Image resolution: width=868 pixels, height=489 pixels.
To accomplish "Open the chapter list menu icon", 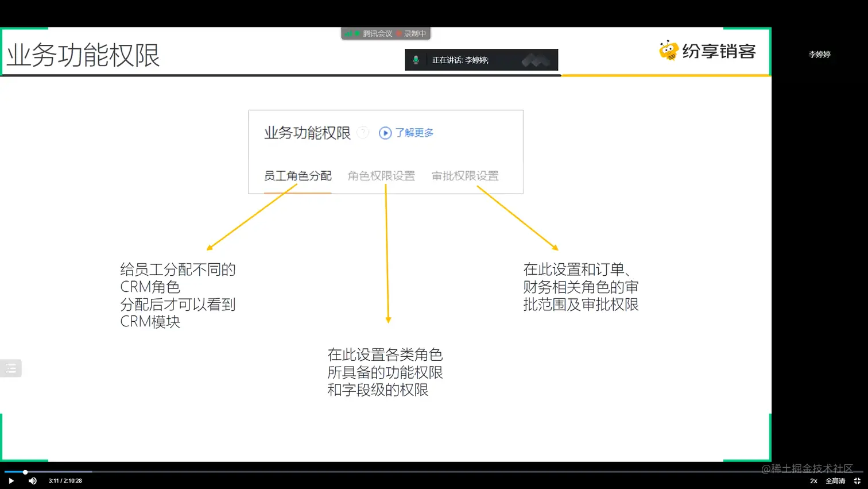I will (x=10, y=368).
